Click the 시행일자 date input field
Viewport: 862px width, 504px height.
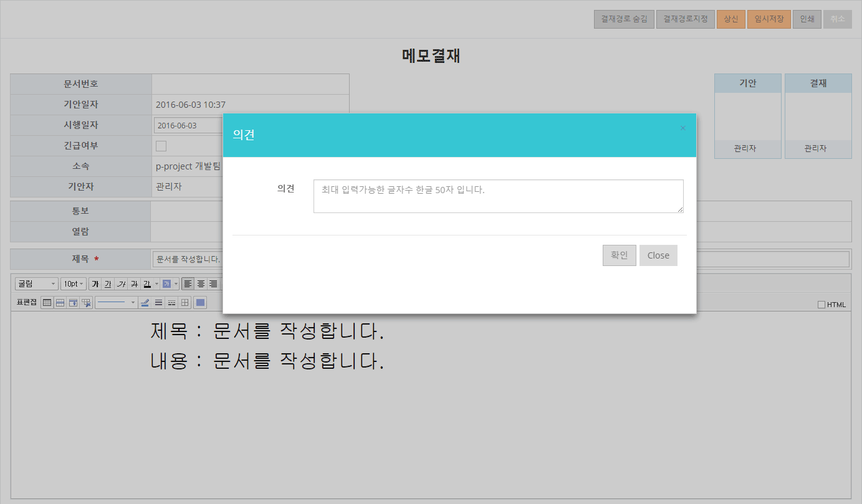[x=189, y=125]
